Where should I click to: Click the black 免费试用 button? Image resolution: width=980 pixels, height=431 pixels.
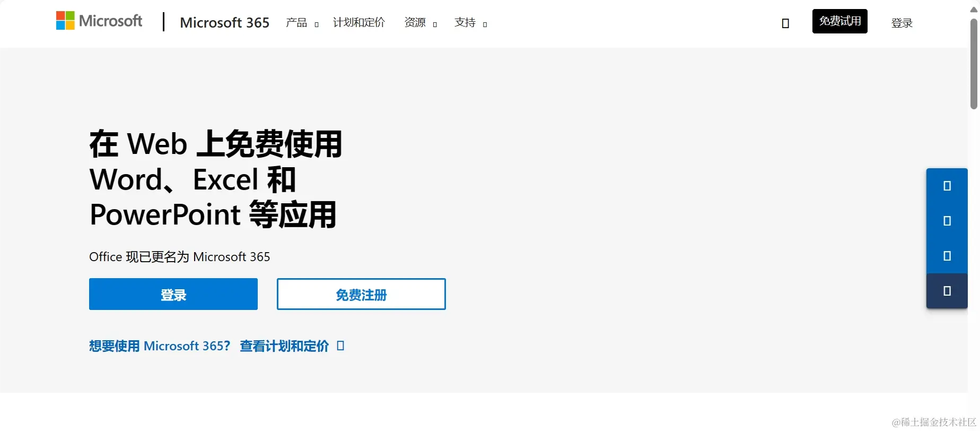840,21
